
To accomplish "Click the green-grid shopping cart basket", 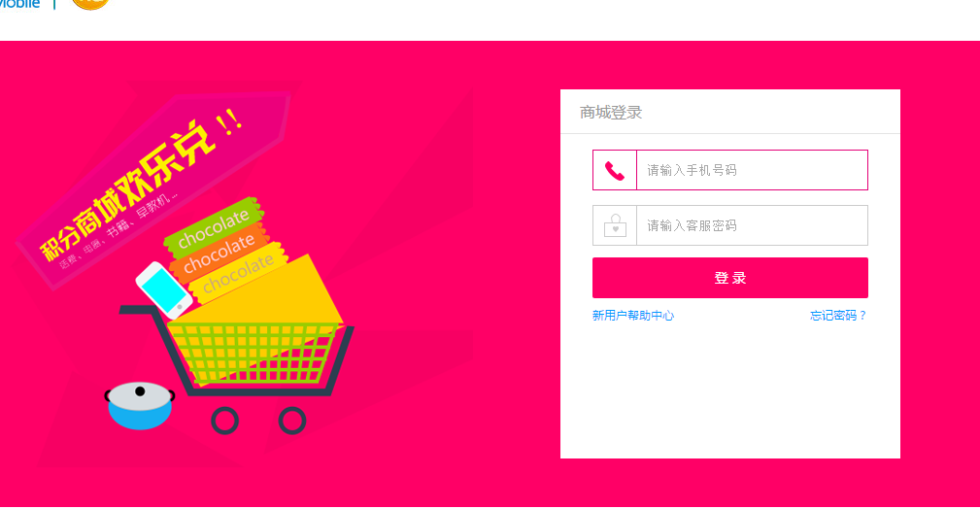I will (x=253, y=352).
